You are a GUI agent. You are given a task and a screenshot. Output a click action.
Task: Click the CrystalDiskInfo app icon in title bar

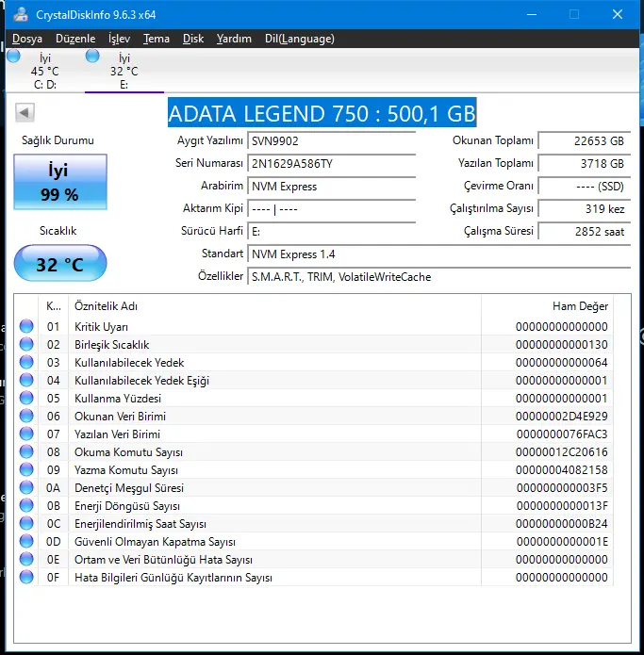[x=21, y=15]
